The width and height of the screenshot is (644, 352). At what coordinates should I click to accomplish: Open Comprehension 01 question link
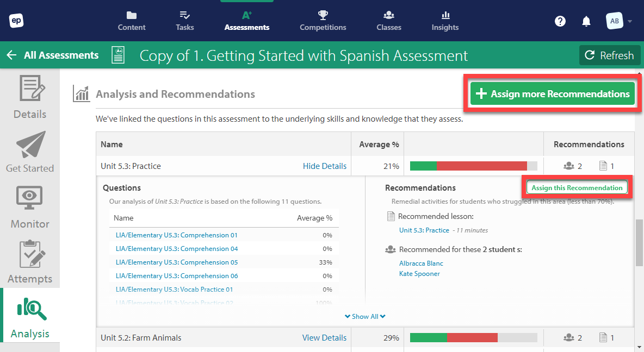click(x=177, y=235)
